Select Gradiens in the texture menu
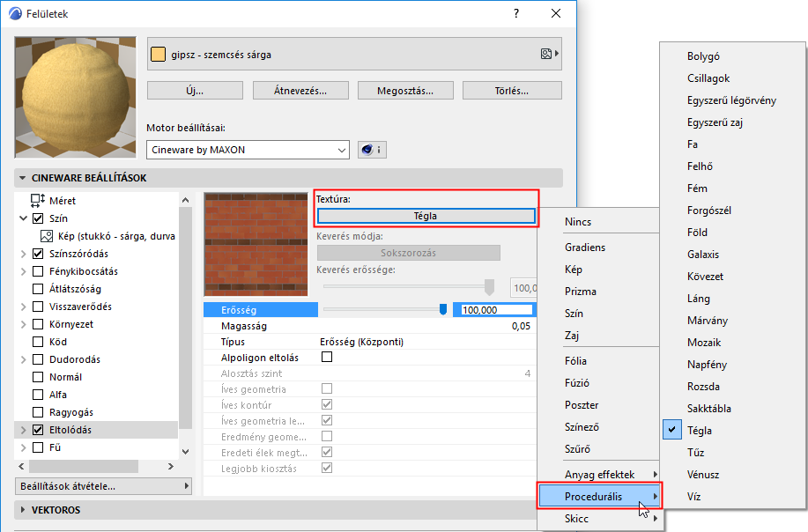 point(585,248)
